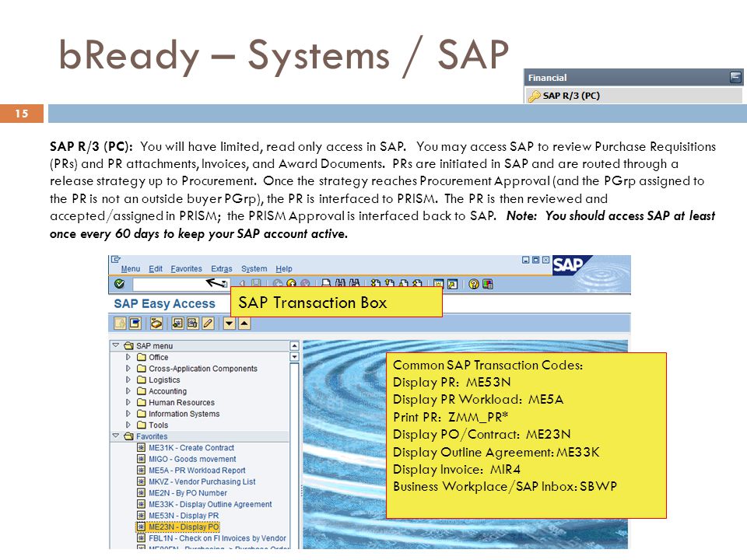The image size is (747, 560).
Task: Select ME23N - Display PO favorite
Action: [x=184, y=527]
